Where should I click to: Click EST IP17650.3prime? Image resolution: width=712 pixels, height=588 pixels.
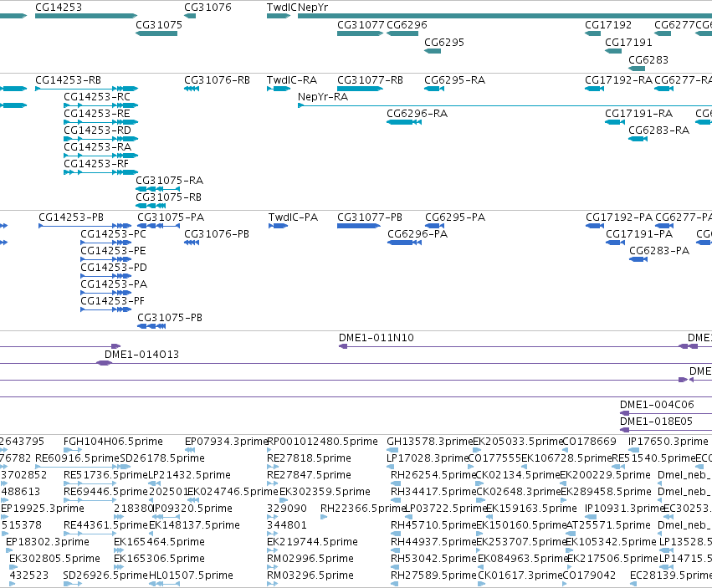(668, 442)
